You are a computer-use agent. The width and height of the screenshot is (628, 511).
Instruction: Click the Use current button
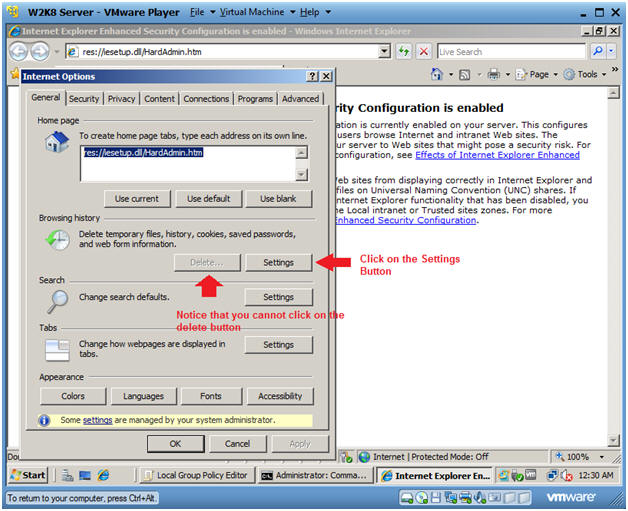point(137,199)
